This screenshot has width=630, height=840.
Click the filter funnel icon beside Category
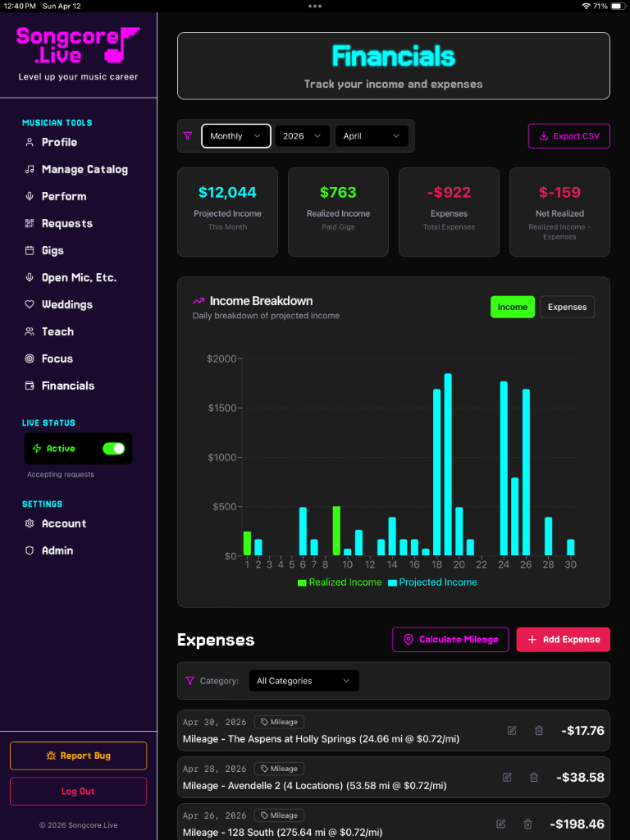189,681
